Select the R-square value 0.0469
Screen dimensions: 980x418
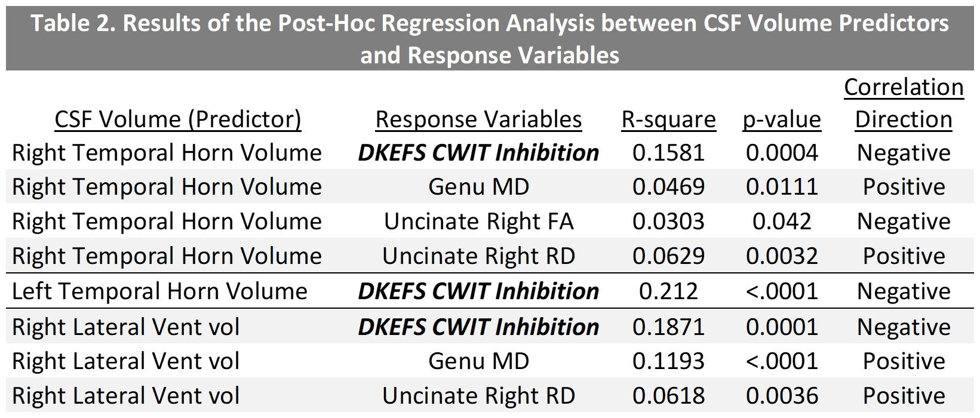[x=668, y=187]
